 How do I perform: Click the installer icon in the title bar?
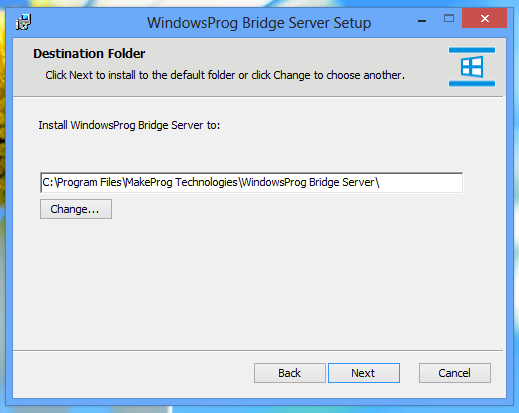coord(23,22)
